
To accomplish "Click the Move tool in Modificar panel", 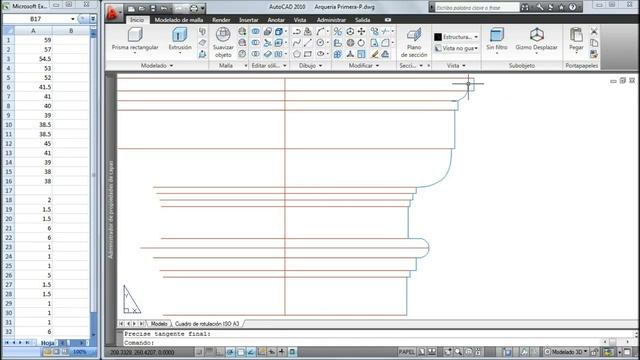I will click(x=361, y=31).
